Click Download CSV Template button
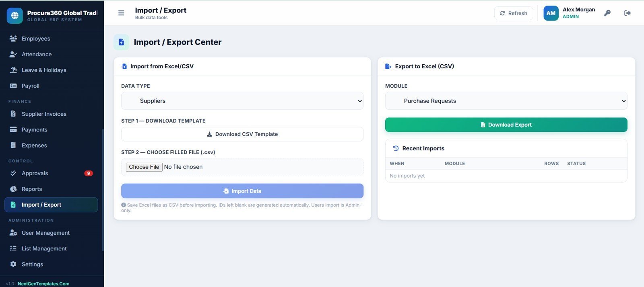This screenshot has width=644, height=287. click(x=242, y=134)
